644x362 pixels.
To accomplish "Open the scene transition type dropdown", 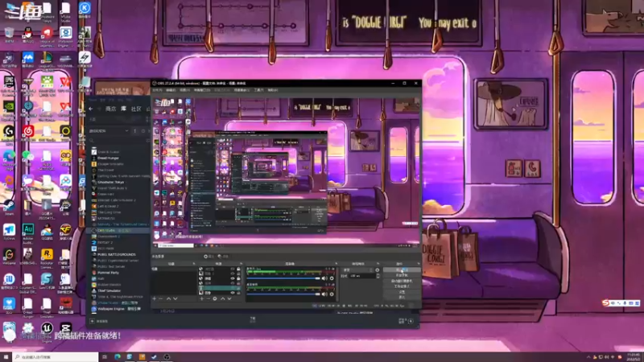I will [x=357, y=270].
